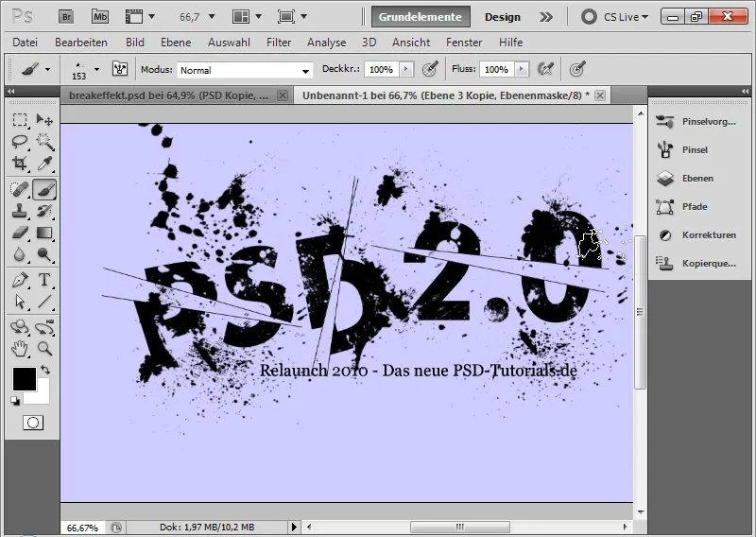Activate the Grundelemente workspace

[421, 17]
